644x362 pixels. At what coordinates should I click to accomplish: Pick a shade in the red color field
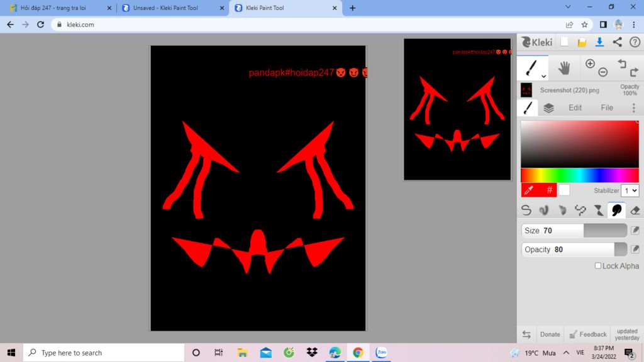click(x=579, y=144)
